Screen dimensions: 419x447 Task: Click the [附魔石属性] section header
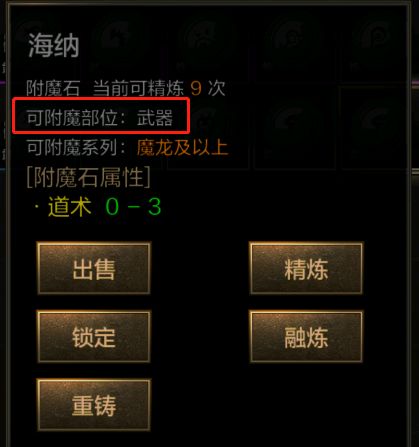[x=88, y=177]
